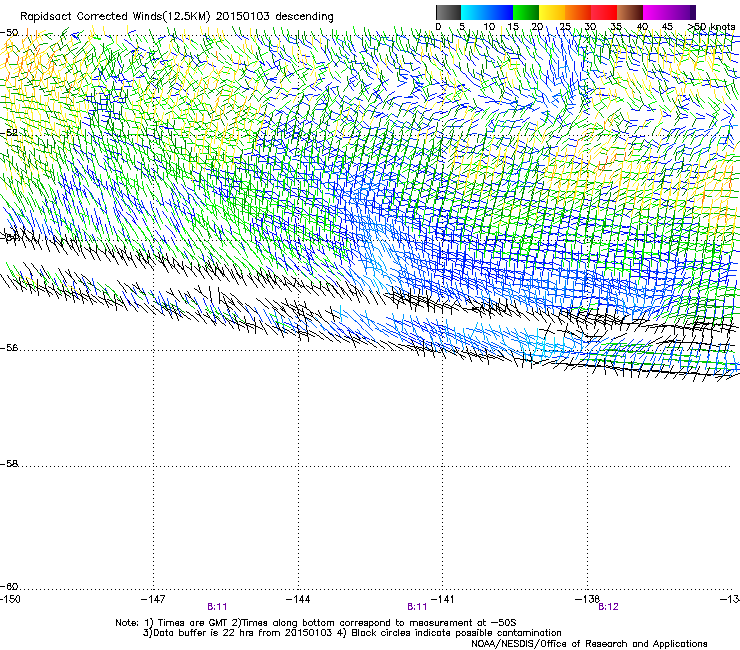Click the NOAA/NESDIS Office of Research credit
Screen dimensions: 740x650
(589, 643)
